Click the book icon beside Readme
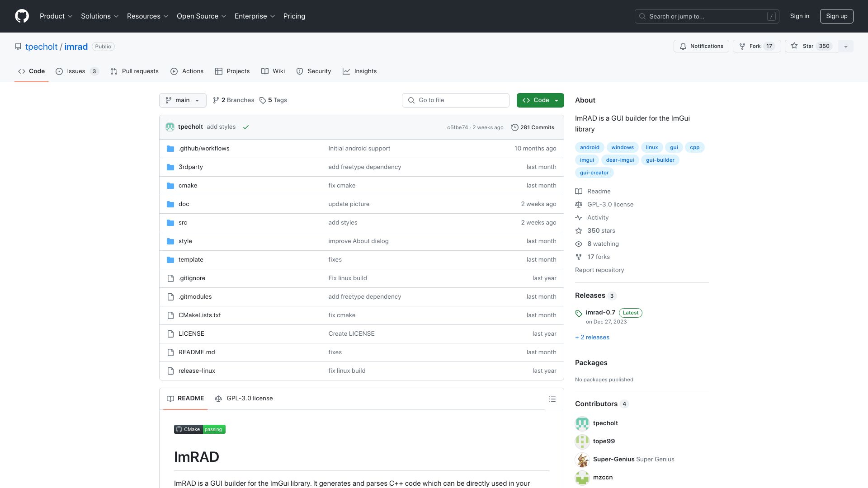868x488 pixels. 579,192
